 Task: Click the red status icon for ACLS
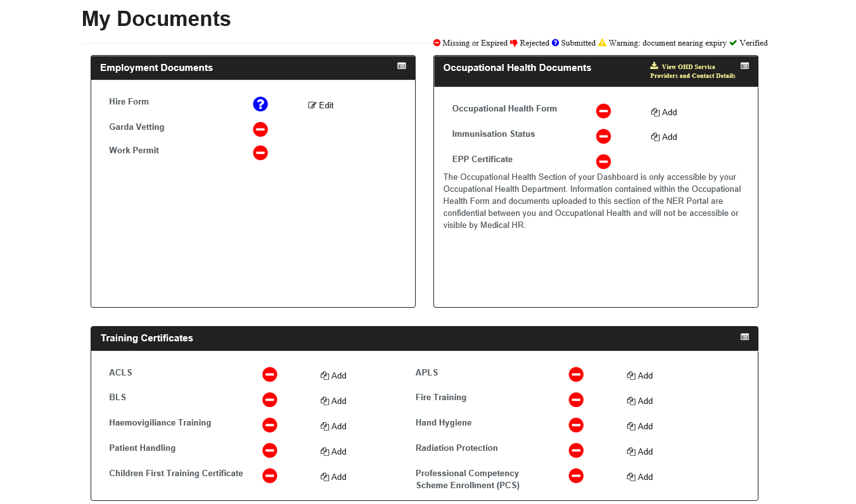coord(270,375)
